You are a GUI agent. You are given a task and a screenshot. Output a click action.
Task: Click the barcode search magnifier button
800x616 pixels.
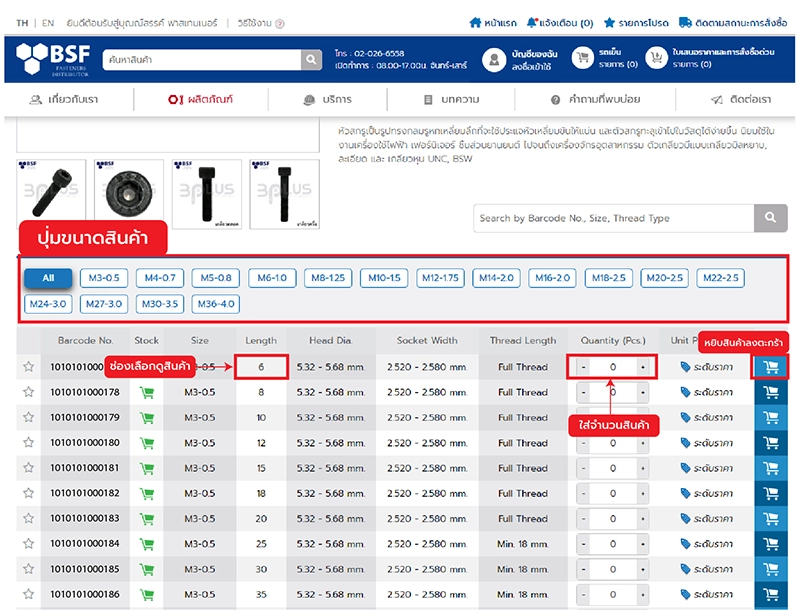770,218
